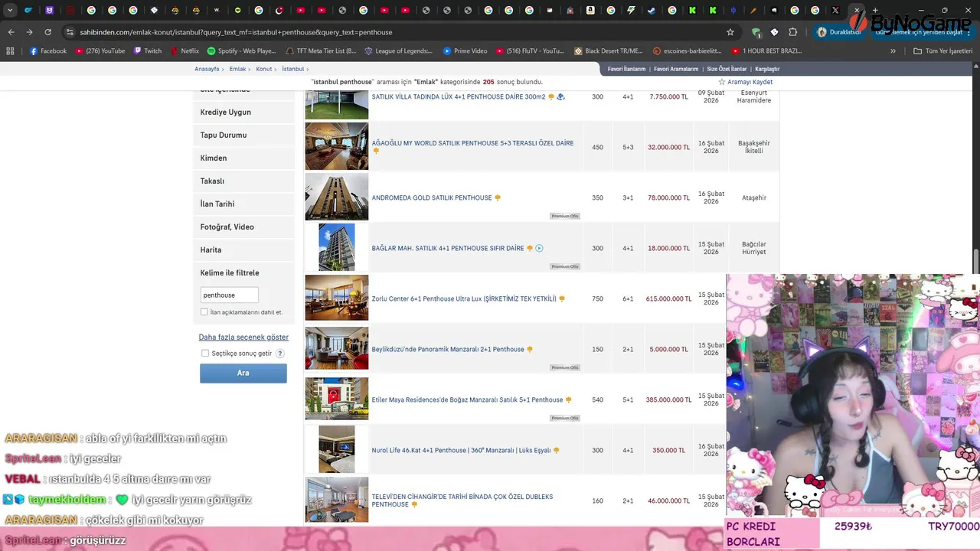Save search with Aramayı Kaydet
The height and width of the screenshot is (551, 980).
[x=745, y=82]
